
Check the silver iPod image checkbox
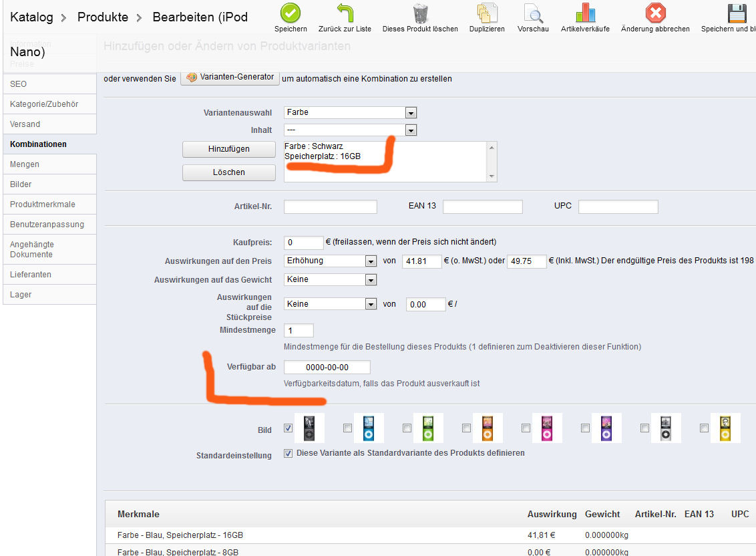point(644,428)
